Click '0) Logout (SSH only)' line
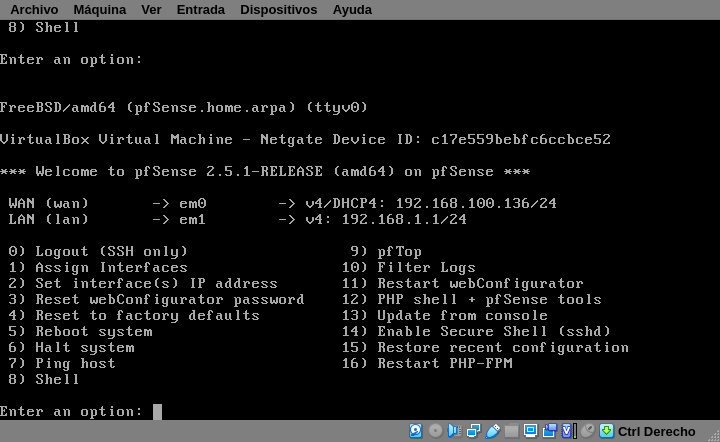 [98, 252]
